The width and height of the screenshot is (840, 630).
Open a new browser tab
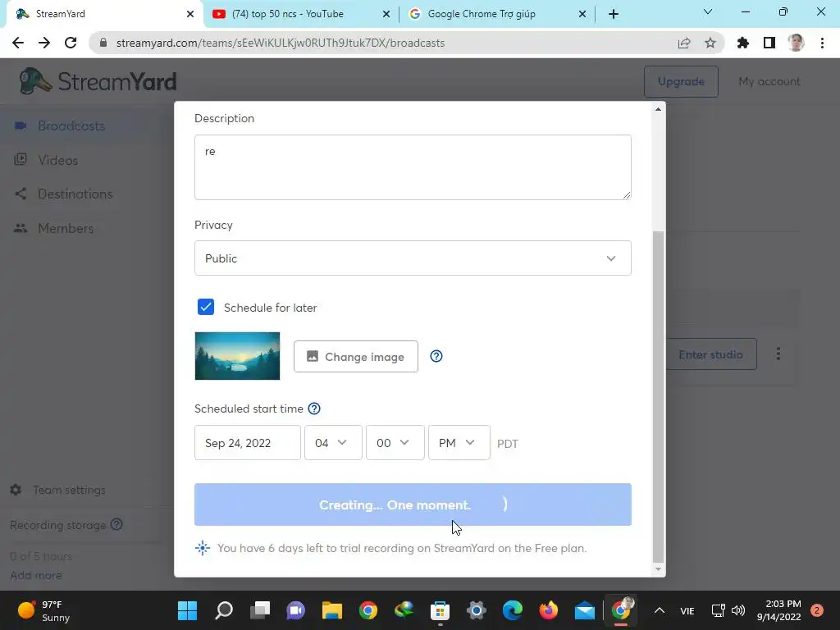point(614,14)
